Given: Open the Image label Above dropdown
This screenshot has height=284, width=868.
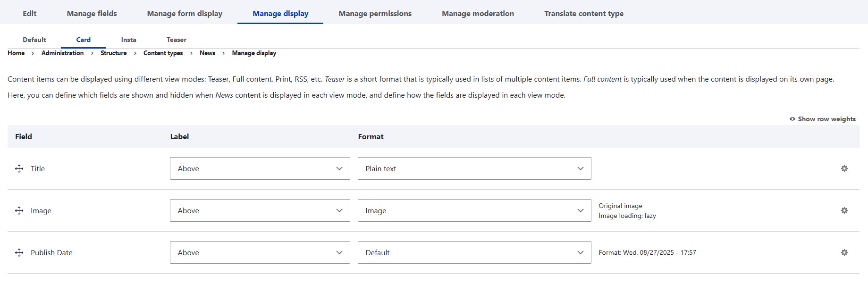Looking at the screenshot, I should pyautogui.click(x=260, y=210).
